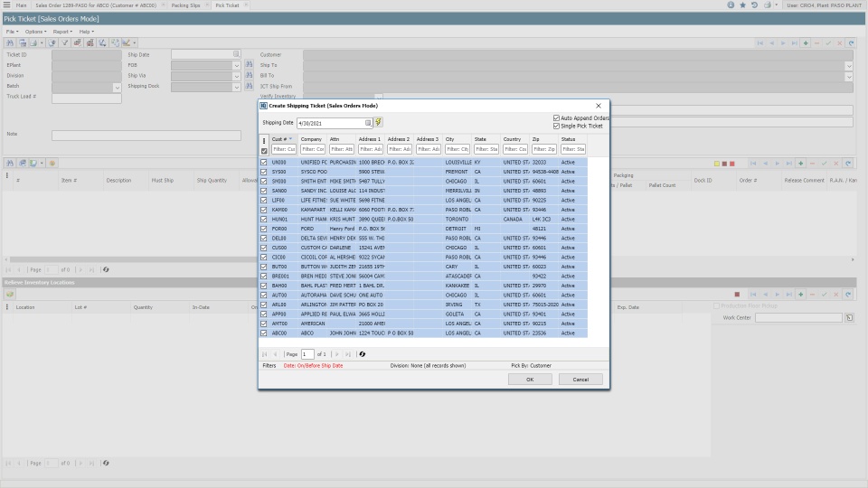Switch to the Packing Slips tab
The width and height of the screenshot is (868, 488).
click(185, 5)
